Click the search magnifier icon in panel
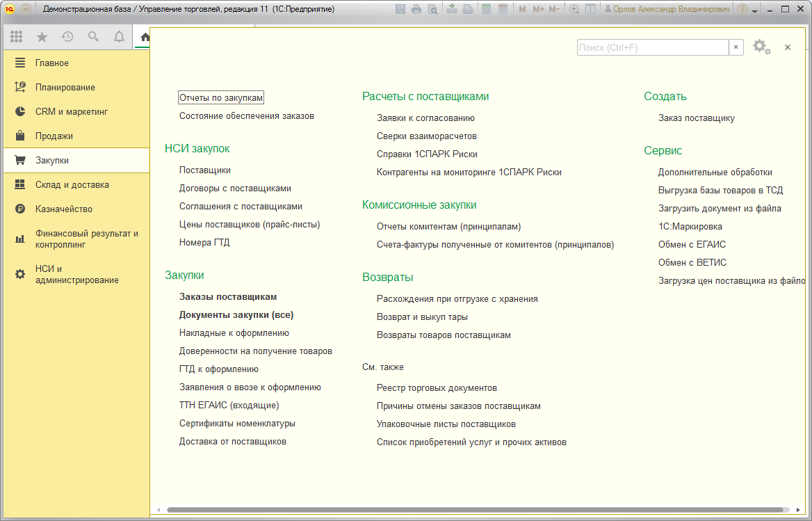 pyautogui.click(x=93, y=36)
